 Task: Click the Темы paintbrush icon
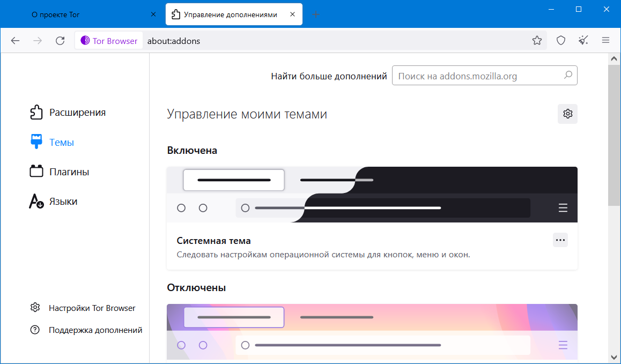[36, 142]
